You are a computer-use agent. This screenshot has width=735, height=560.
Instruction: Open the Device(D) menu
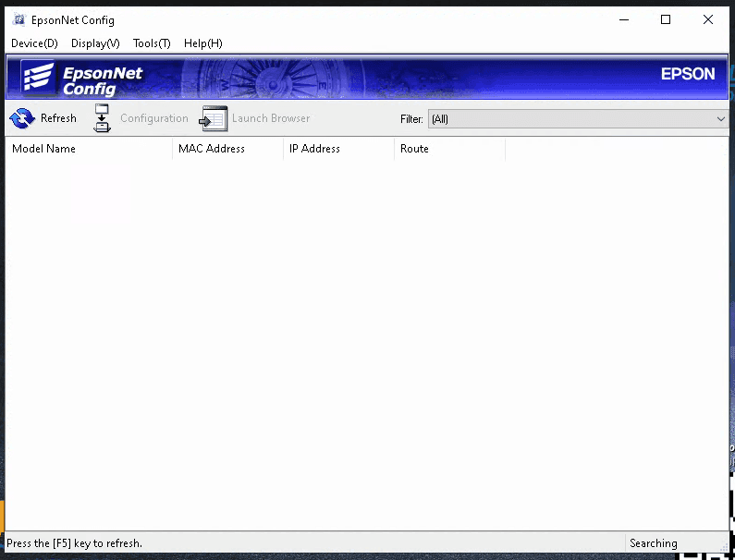click(x=34, y=43)
